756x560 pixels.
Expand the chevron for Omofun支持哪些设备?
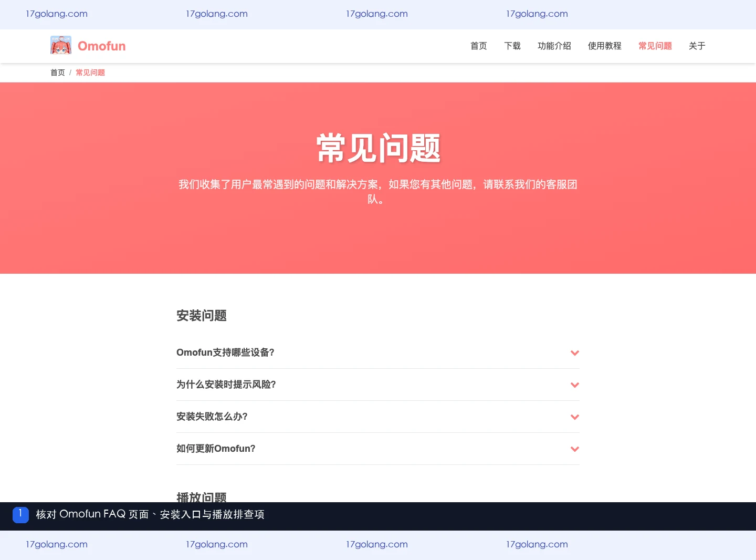coord(575,353)
